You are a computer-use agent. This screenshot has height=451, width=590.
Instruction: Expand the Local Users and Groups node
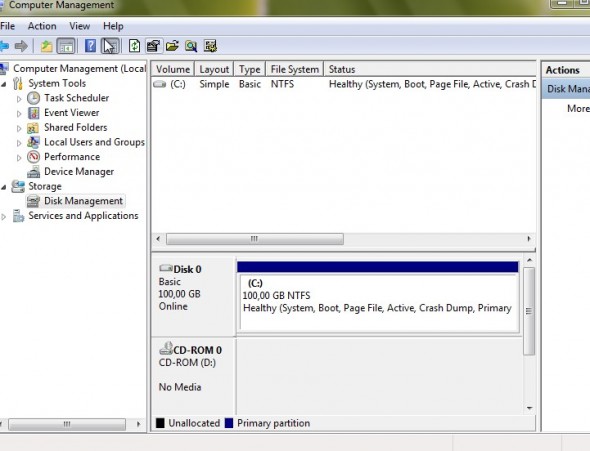pyautogui.click(x=19, y=143)
